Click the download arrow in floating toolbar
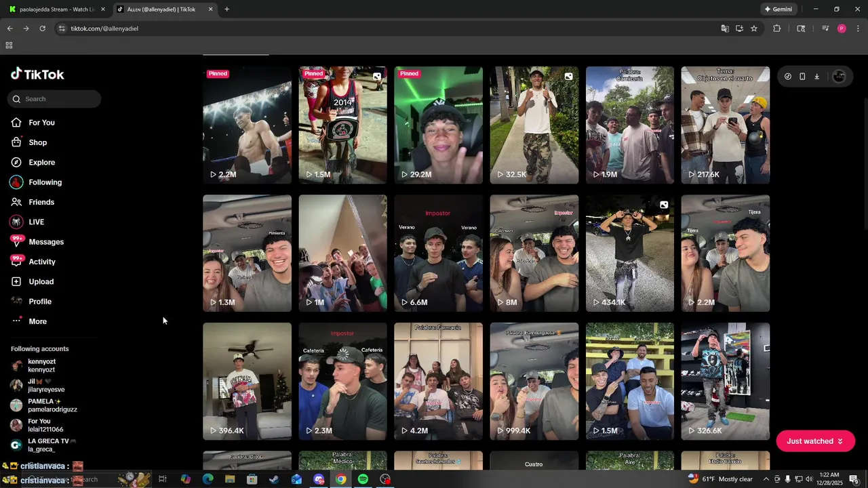The height and width of the screenshot is (488, 868). 816,77
